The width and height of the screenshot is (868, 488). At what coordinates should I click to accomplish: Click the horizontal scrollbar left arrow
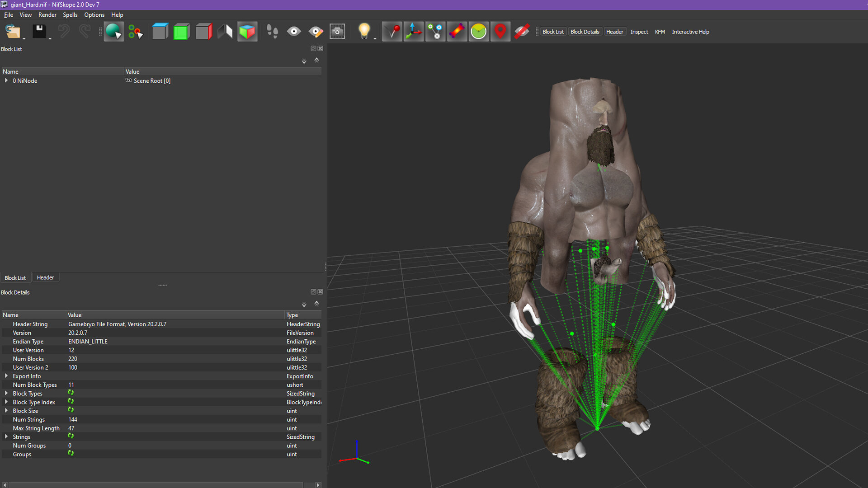pos(5,485)
